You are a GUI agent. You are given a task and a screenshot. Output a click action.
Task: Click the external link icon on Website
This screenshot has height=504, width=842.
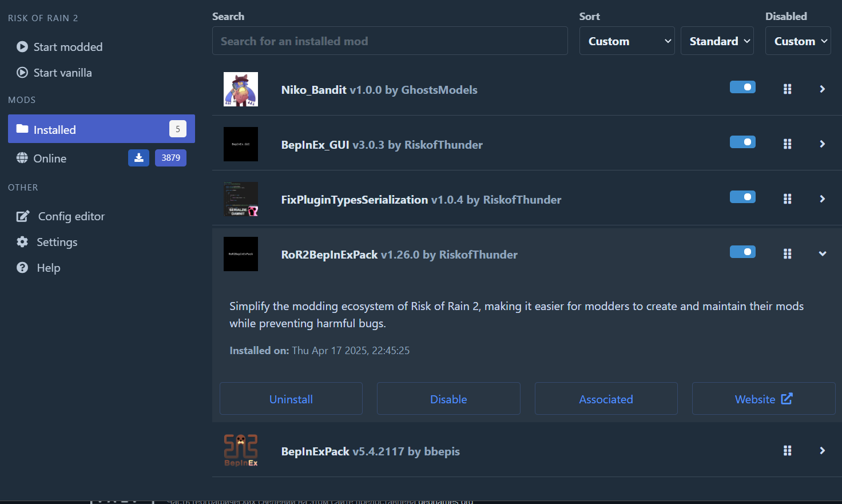pyautogui.click(x=787, y=399)
